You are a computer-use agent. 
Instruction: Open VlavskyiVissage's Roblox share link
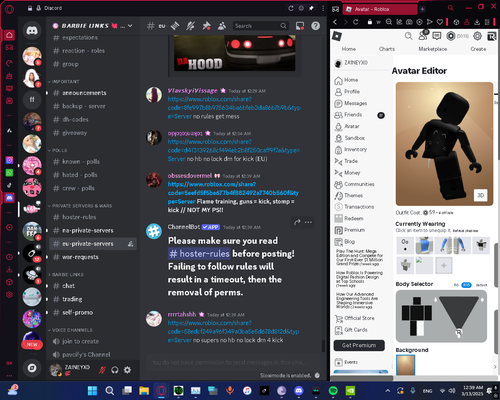coord(234,108)
